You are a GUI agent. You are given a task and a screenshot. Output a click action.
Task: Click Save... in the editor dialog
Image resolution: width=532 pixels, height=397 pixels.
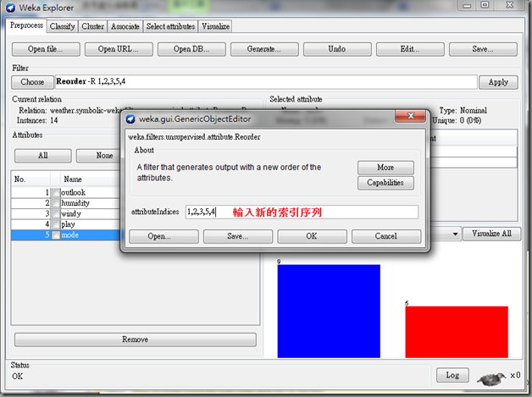(238, 236)
